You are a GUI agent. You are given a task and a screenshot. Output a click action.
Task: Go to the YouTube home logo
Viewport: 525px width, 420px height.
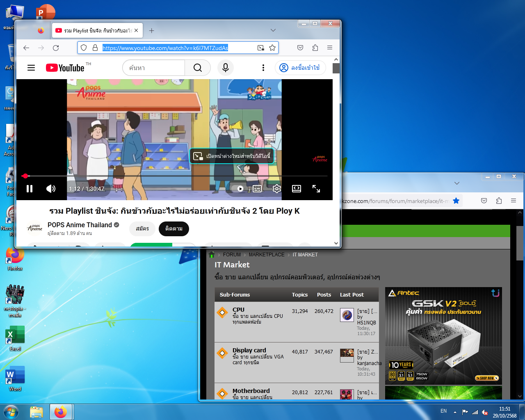(x=65, y=68)
